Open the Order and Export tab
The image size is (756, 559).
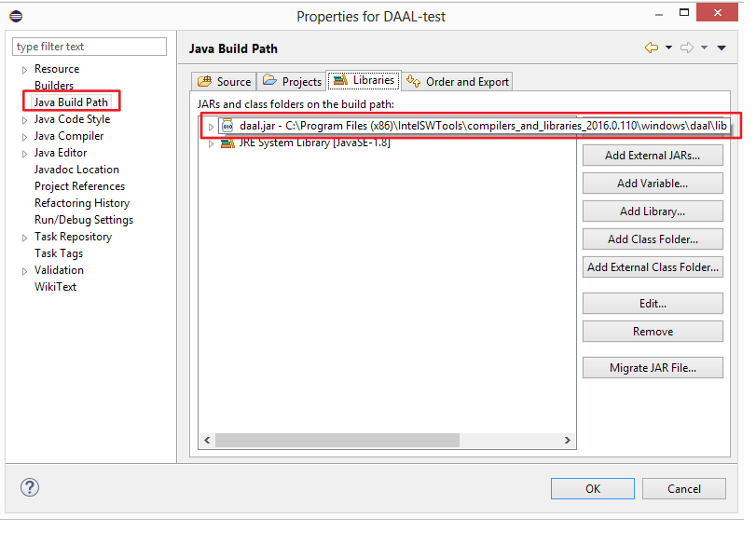coord(458,81)
